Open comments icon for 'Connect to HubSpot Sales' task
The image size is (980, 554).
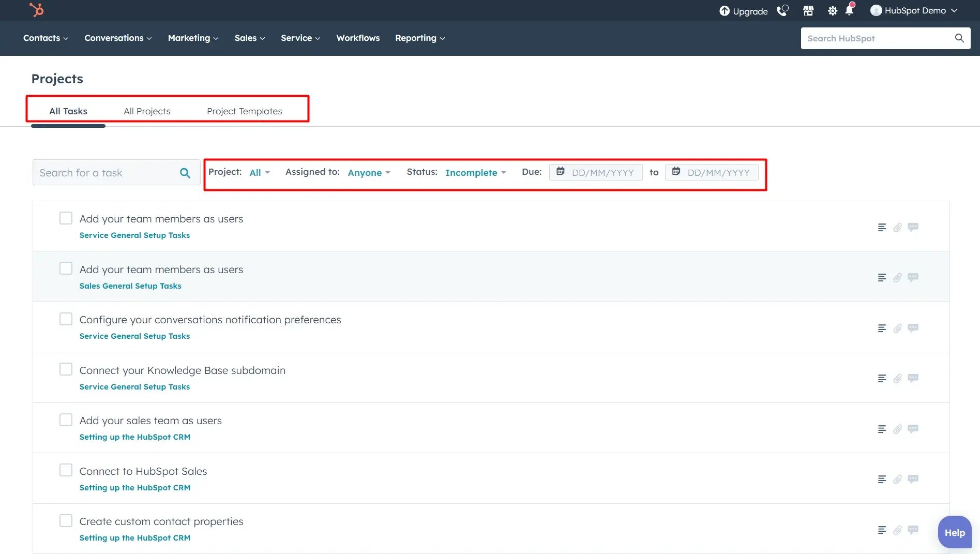pyautogui.click(x=913, y=479)
